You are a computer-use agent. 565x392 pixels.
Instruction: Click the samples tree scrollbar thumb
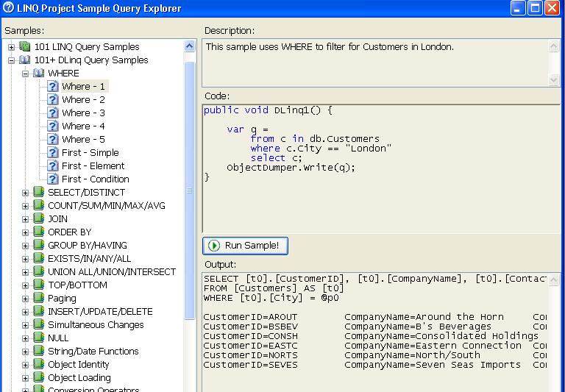pyautogui.click(x=190, y=190)
